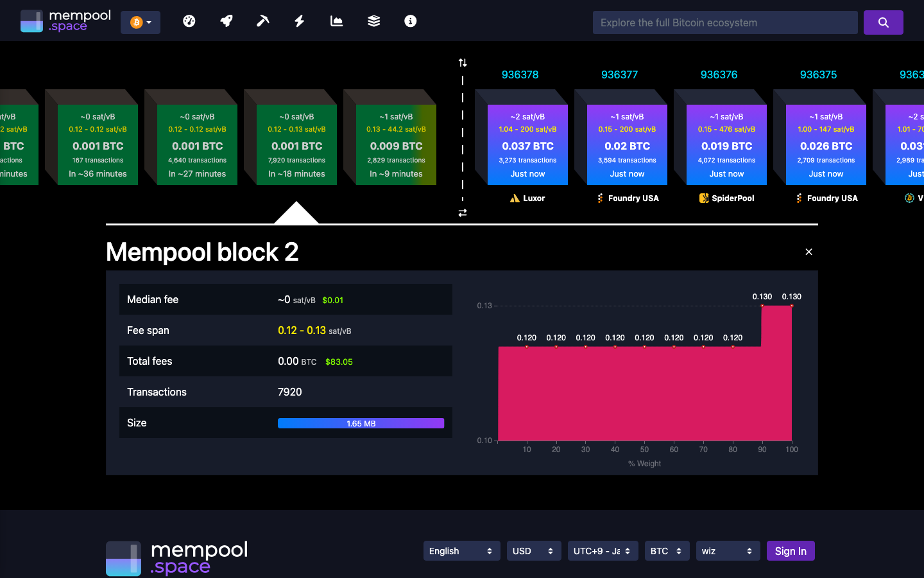Toggle vertical arrows above the mempool divider
The width and height of the screenshot is (924, 578).
pos(463,62)
